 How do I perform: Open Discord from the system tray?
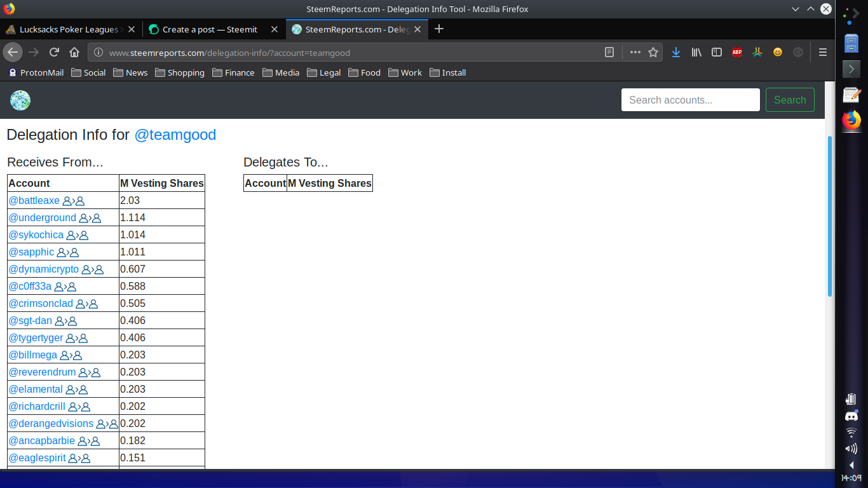pyautogui.click(x=851, y=416)
